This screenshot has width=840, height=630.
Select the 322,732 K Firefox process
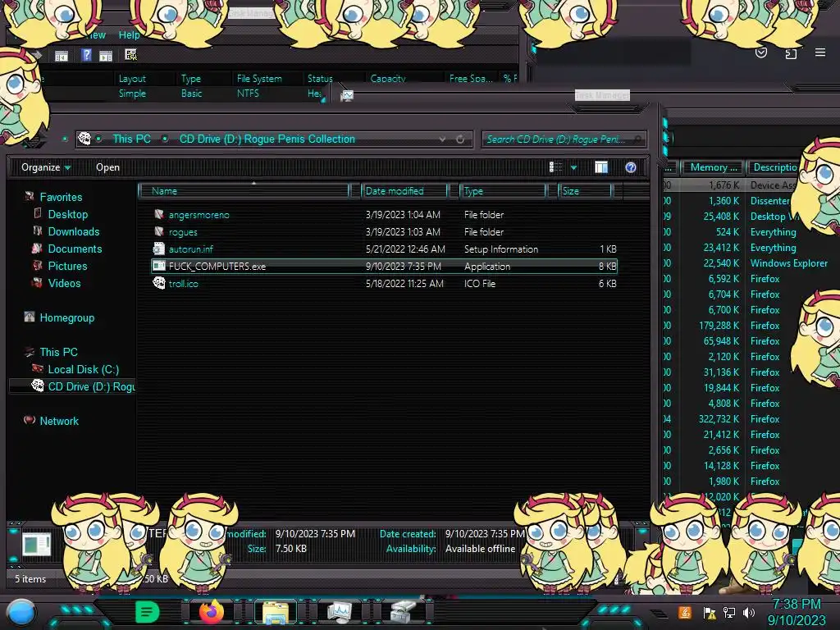[x=751, y=419]
